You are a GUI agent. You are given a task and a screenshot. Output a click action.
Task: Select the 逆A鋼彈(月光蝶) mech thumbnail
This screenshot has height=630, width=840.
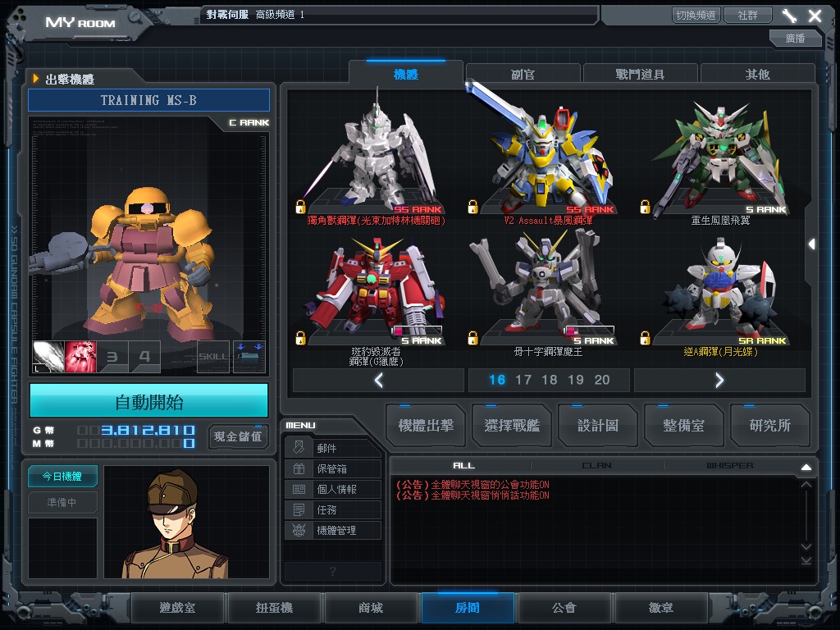click(x=720, y=290)
